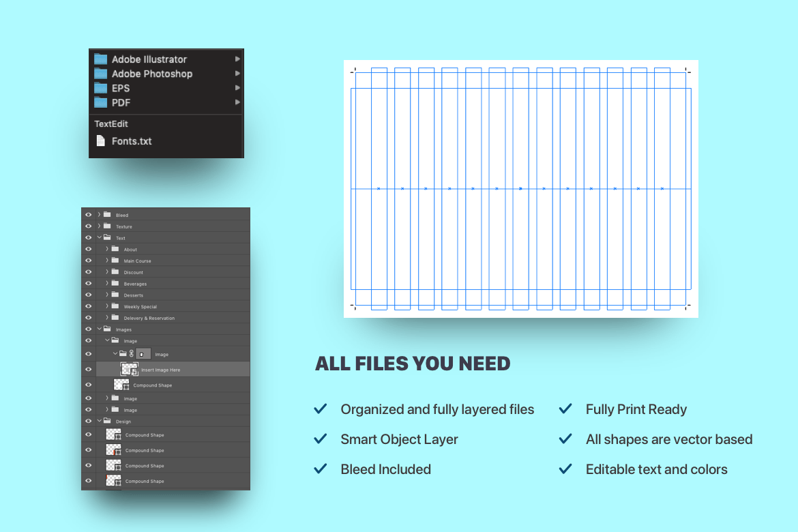Click the 'Smart Object Layer' text
The height and width of the screenshot is (532, 798).
(400, 439)
